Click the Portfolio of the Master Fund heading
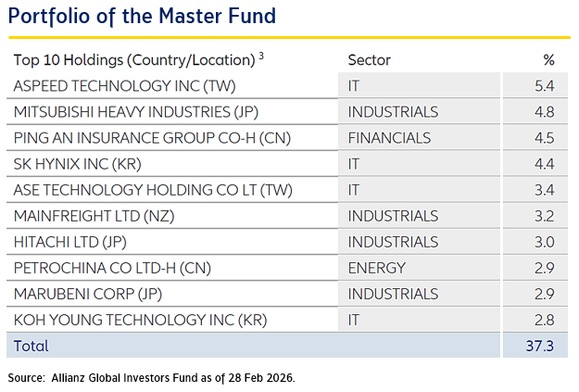579x392 pixels. (143, 18)
